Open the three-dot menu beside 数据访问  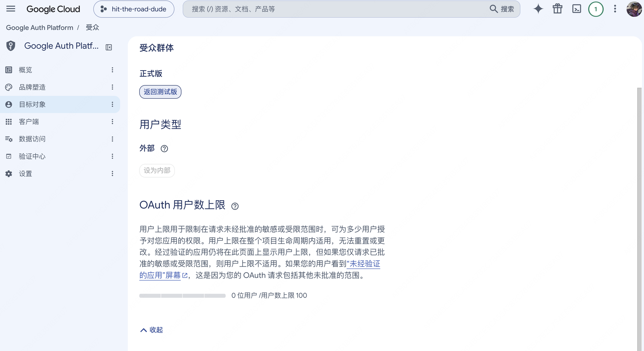pyautogui.click(x=112, y=139)
